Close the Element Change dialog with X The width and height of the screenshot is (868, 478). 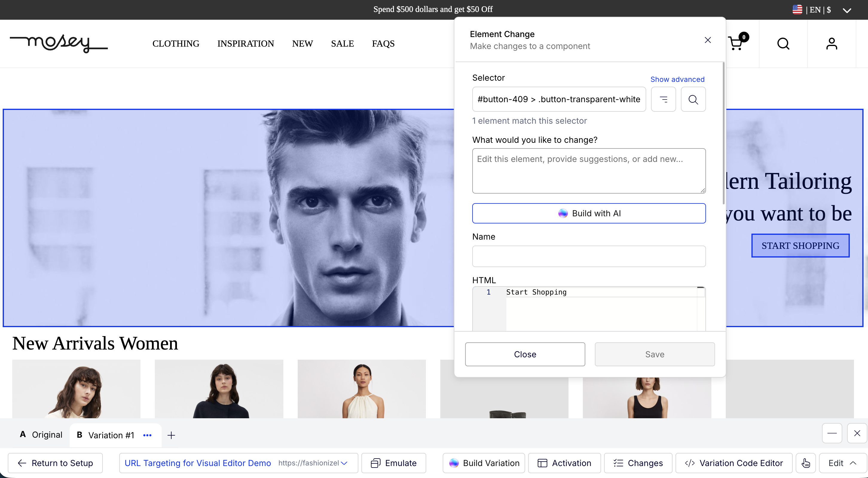coord(707,40)
